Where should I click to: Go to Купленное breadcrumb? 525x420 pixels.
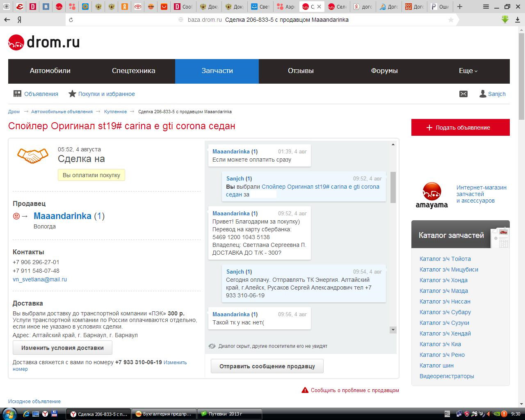[x=115, y=112]
